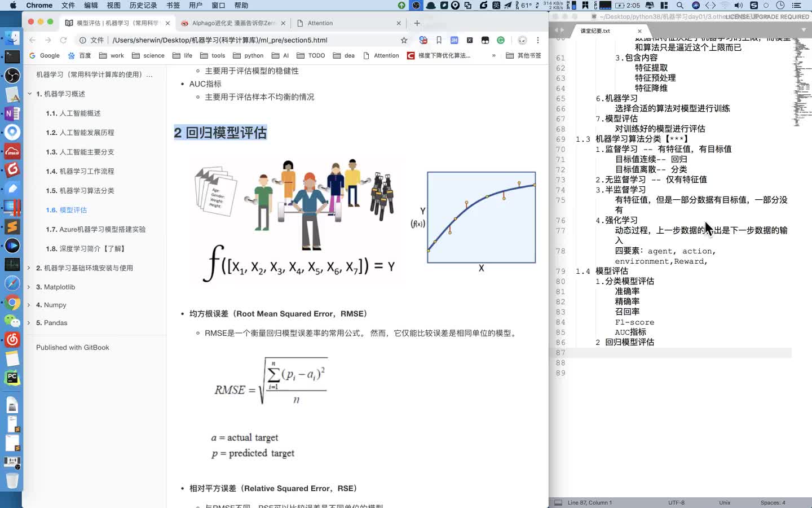The image size is (812, 508).
Task: Click 'Spaces: 4' in Sublime status bar
Action: [773, 502]
